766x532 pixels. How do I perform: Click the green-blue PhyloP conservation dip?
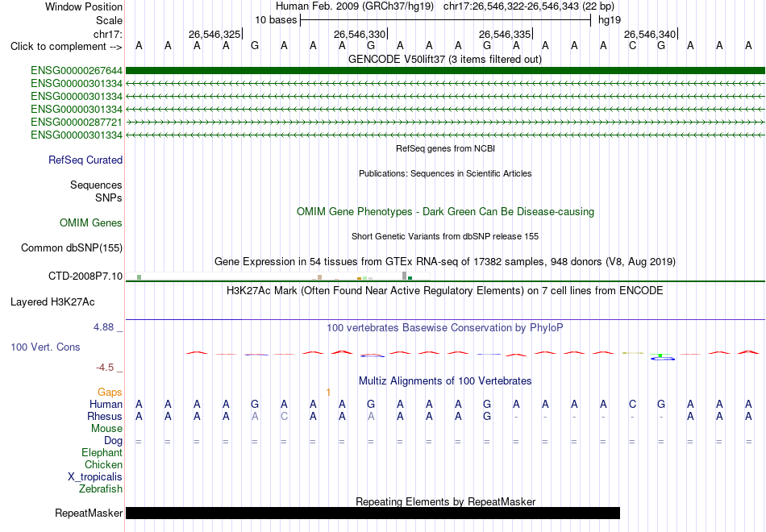point(661,357)
